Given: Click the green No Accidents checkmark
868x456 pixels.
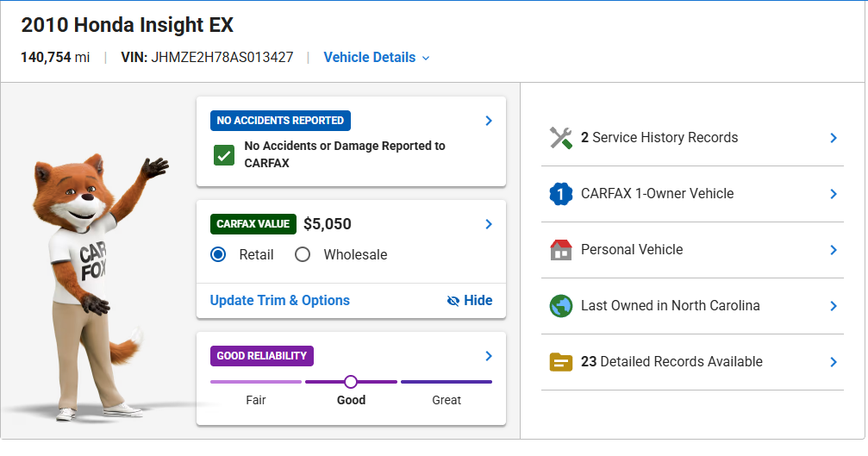Looking at the screenshot, I should tap(224, 155).
